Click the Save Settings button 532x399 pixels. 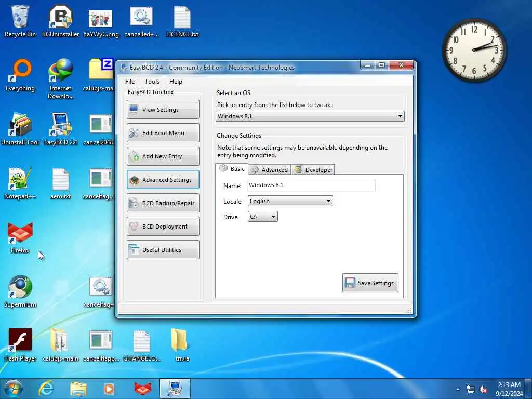[x=370, y=283]
